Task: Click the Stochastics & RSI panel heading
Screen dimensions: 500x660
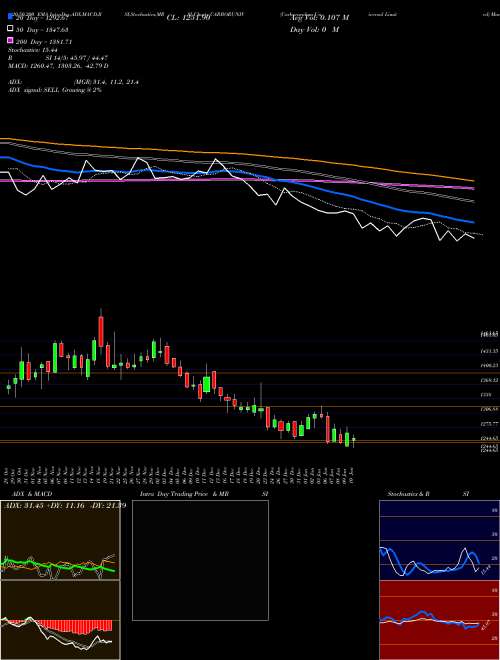Action: coord(428,494)
